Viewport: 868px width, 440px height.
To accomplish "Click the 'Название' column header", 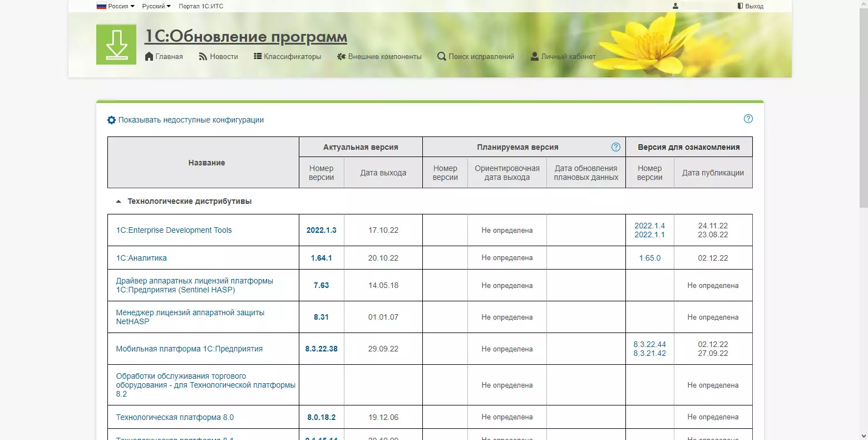I will [203, 163].
